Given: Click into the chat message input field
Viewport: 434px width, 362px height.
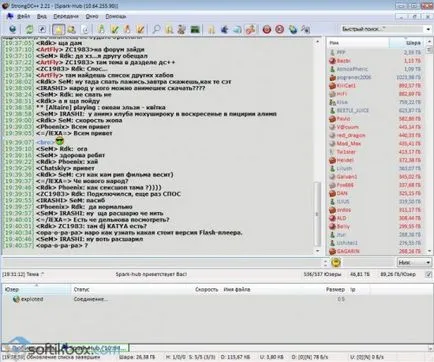Looking at the screenshot, I should point(162,262).
